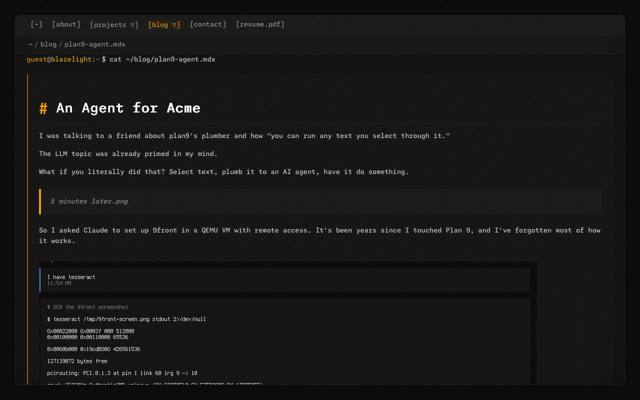640x400 pixels.
Task: Expand the projects dropdown menu
Action: coord(114,24)
